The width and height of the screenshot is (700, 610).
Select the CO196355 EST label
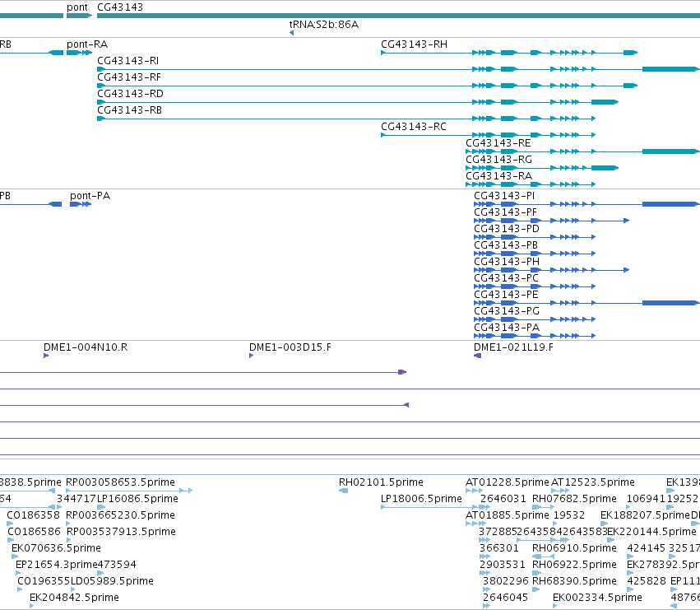[44, 581]
